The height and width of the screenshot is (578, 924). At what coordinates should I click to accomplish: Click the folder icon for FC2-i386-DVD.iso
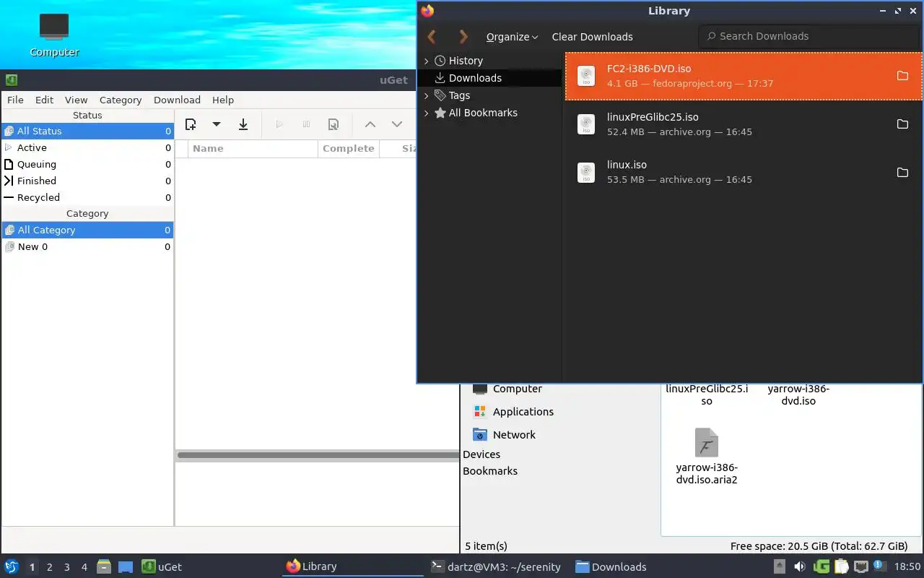tap(902, 76)
